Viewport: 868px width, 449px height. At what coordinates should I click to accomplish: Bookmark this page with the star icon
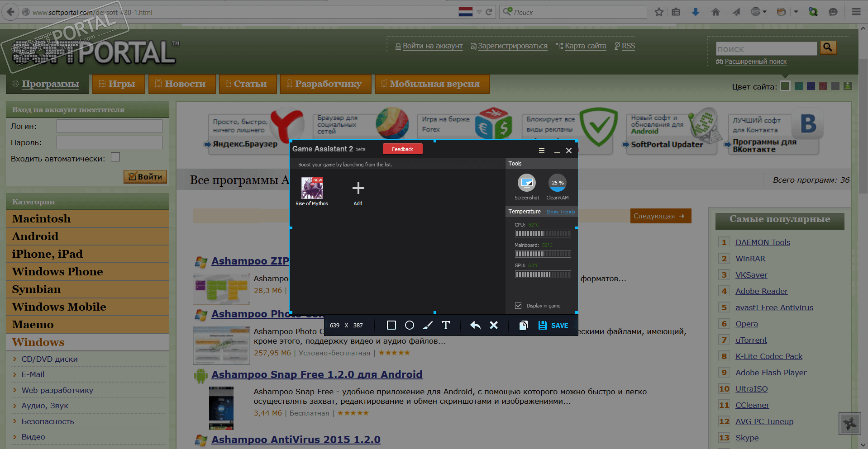click(659, 12)
